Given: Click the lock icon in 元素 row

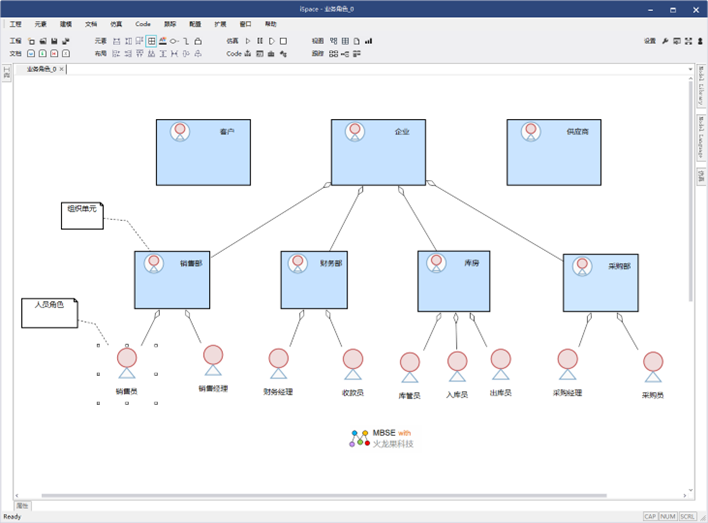Looking at the screenshot, I should pyautogui.click(x=198, y=41).
